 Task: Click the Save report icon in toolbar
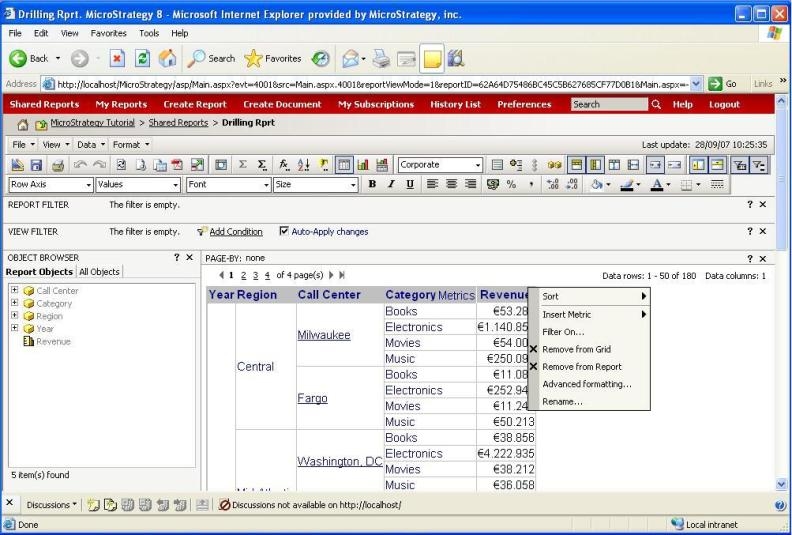pyautogui.click(x=37, y=165)
